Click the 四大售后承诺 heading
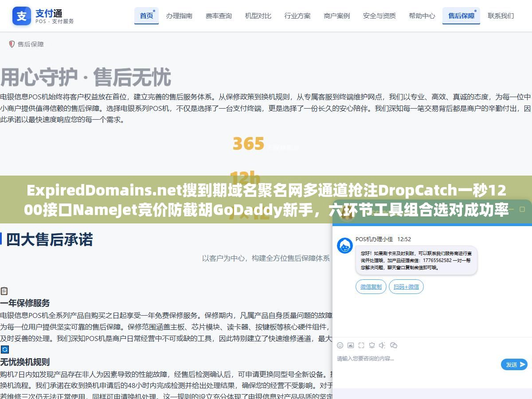Screen dimensions: 532x399 [49, 239]
